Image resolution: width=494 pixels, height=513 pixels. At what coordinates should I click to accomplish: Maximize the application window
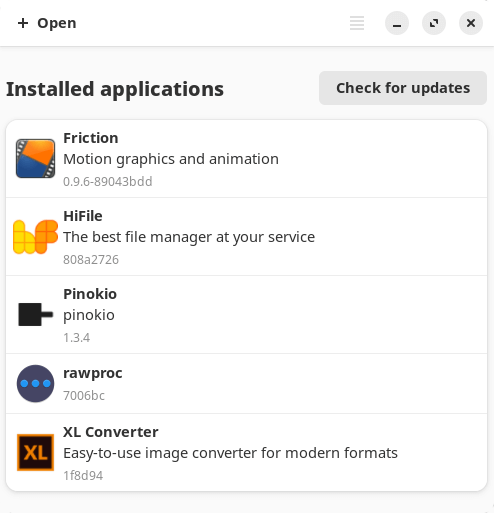pos(434,23)
